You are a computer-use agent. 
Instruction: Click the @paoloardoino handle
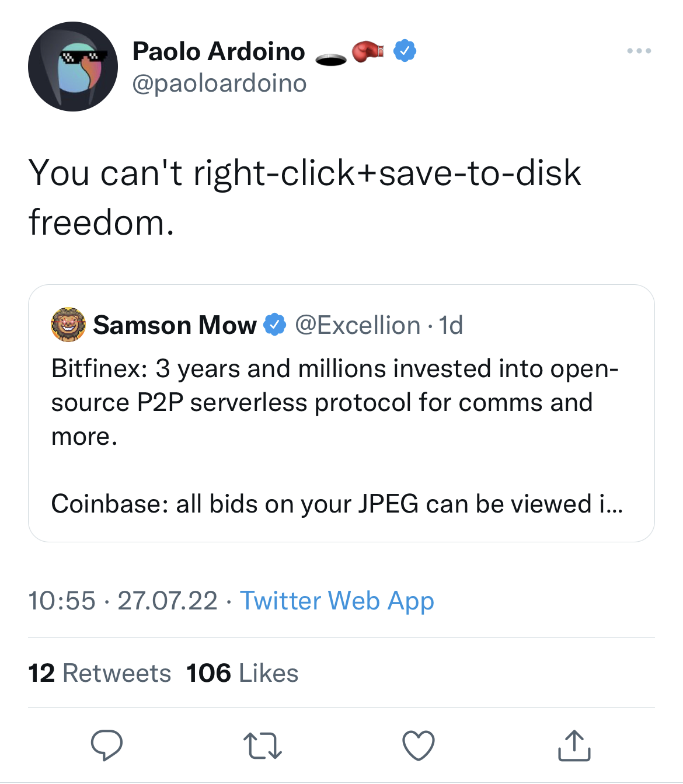(219, 83)
